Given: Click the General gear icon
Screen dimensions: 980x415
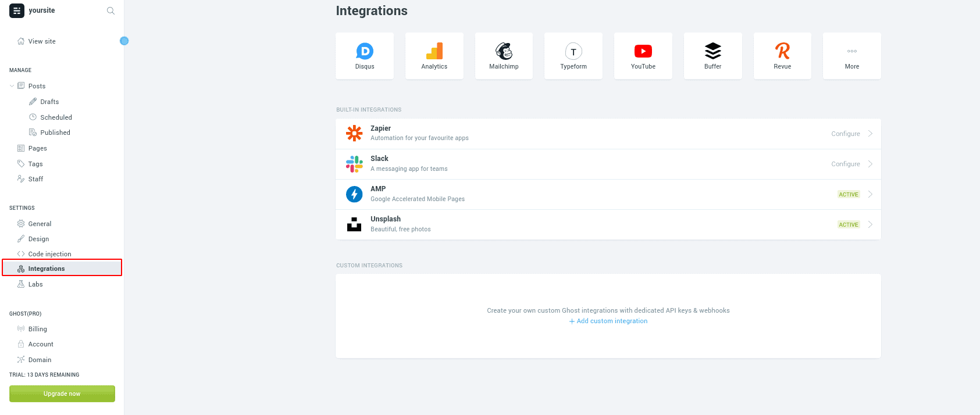Looking at the screenshot, I should 21,224.
